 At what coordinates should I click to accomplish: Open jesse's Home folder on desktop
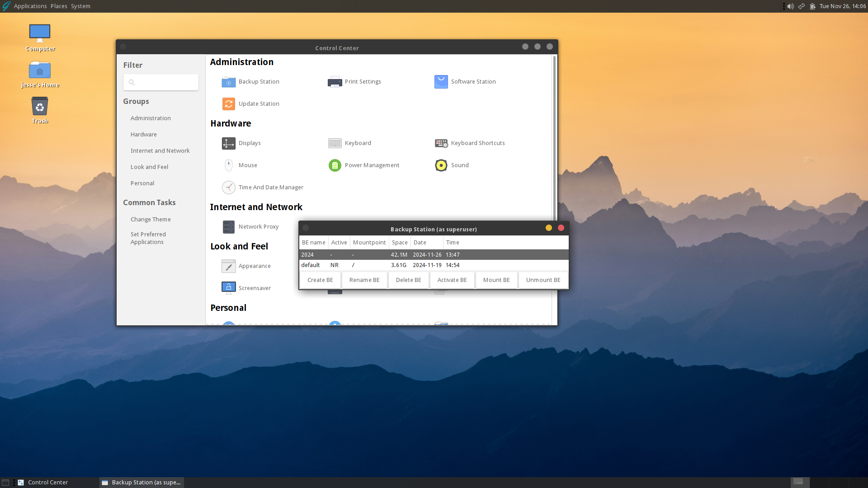pyautogui.click(x=40, y=75)
